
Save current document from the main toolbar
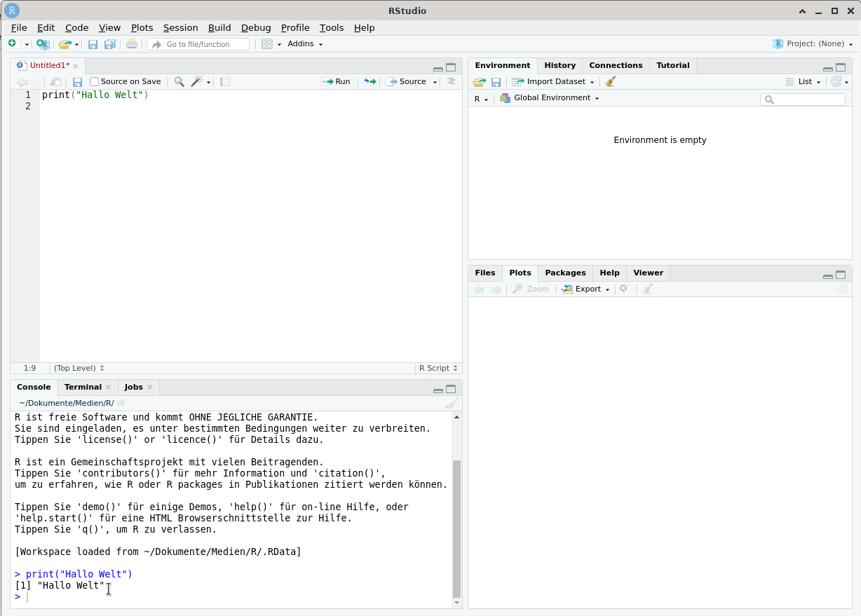point(93,44)
